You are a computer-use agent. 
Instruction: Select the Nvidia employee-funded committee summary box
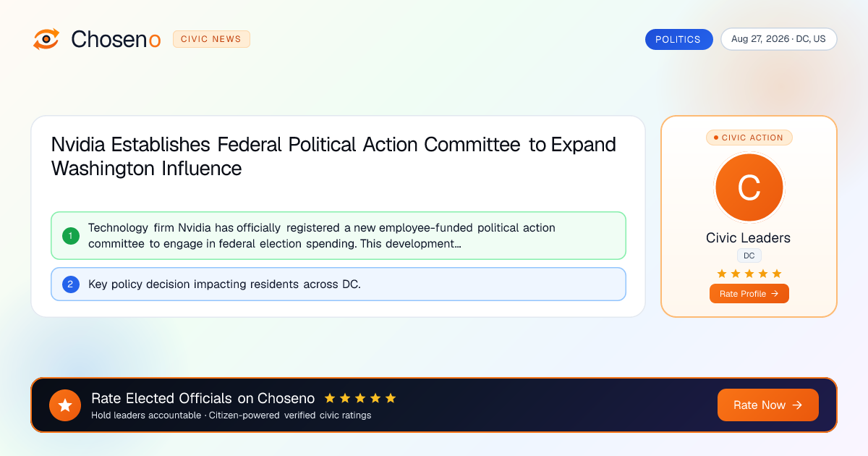[x=338, y=236]
